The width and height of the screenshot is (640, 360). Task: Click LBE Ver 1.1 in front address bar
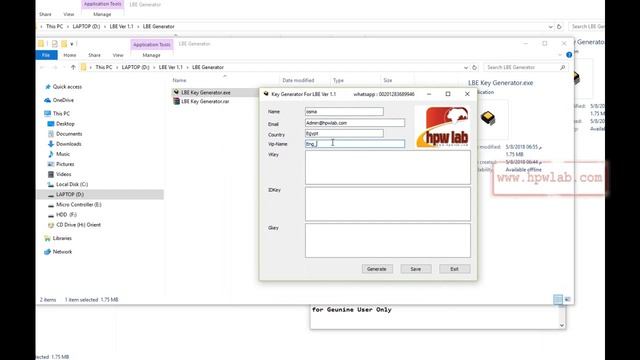click(x=171, y=67)
